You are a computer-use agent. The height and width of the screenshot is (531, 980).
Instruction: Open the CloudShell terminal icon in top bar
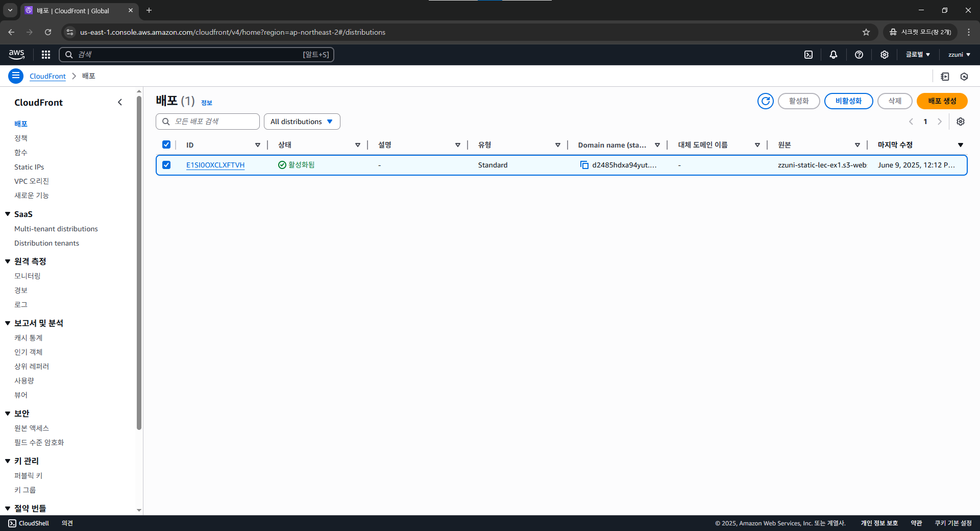coord(808,55)
